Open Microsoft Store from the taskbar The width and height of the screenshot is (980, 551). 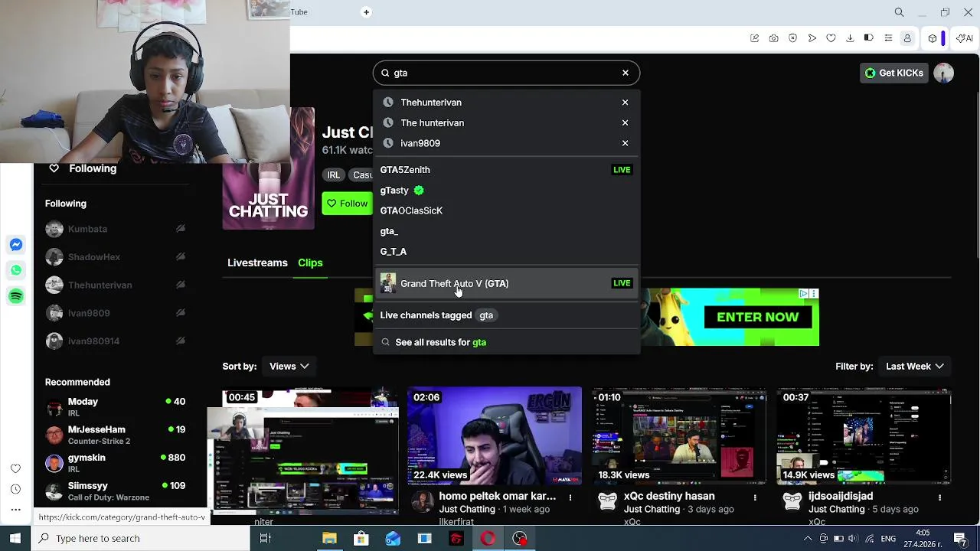point(361,539)
